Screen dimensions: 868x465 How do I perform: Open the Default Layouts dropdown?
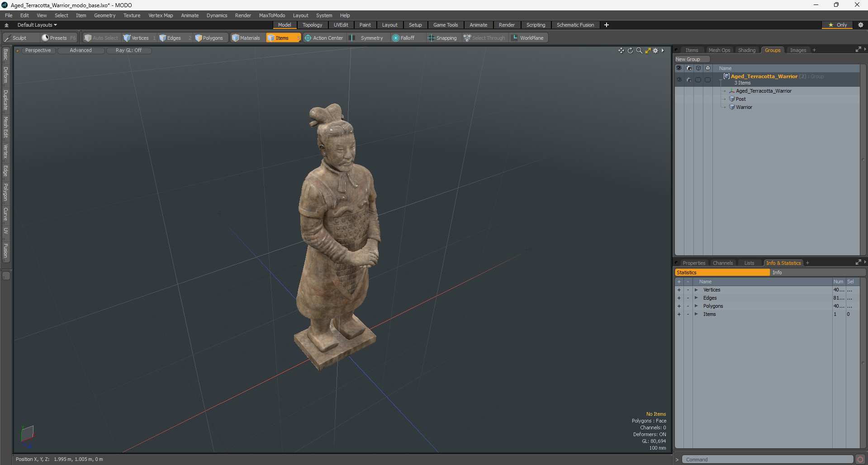click(x=37, y=25)
